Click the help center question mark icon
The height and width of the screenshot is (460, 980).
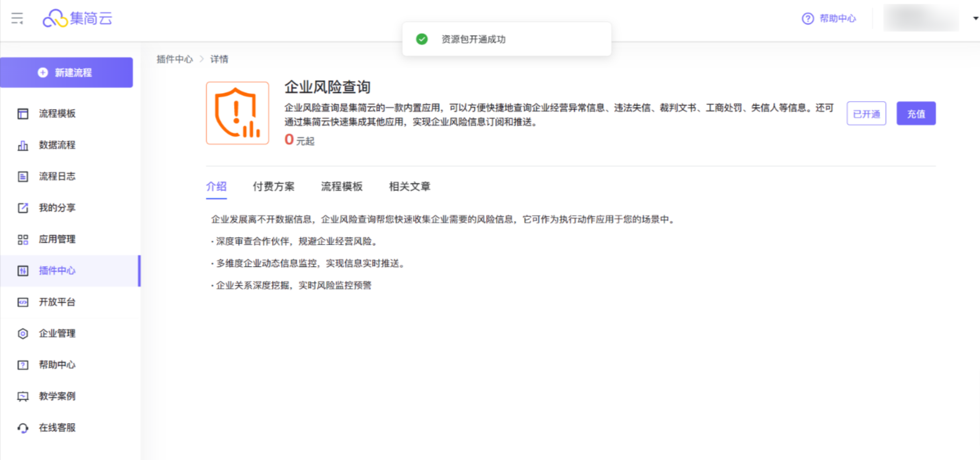pyautogui.click(x=808, y=18)
